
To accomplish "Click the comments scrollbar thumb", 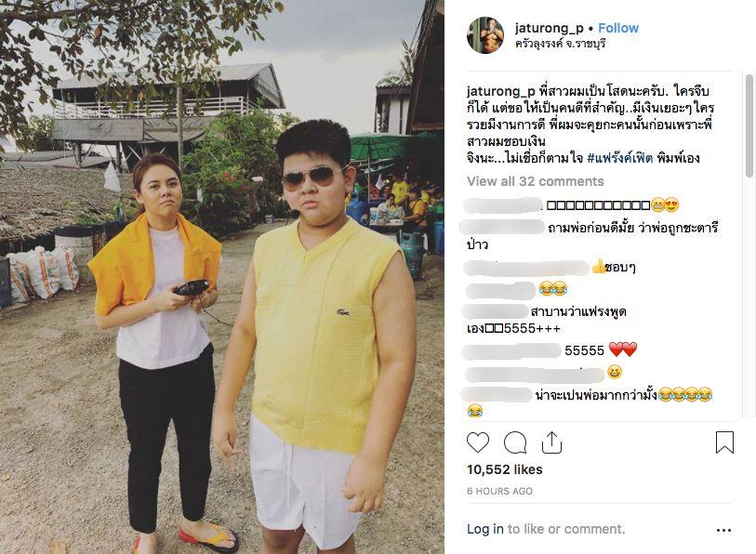I will point(749,125).
